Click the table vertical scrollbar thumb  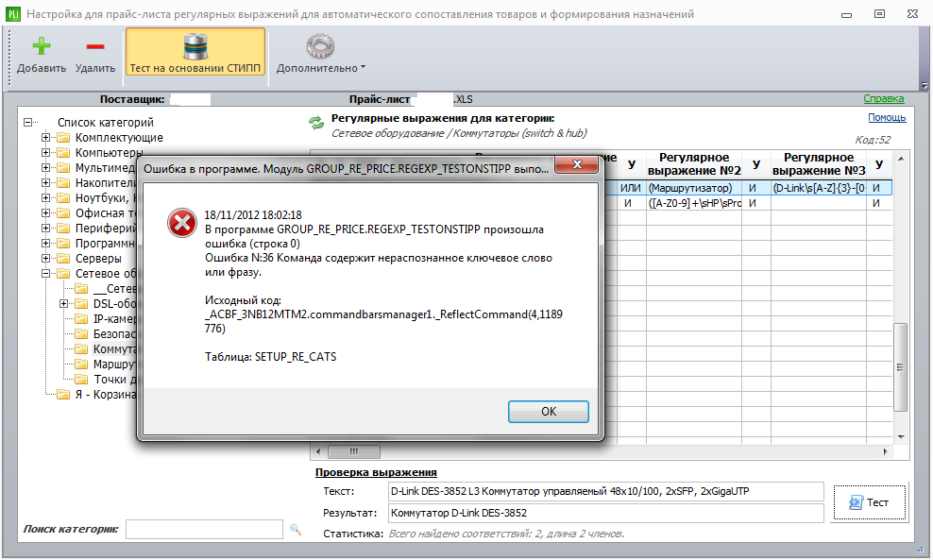pos(900,367)
